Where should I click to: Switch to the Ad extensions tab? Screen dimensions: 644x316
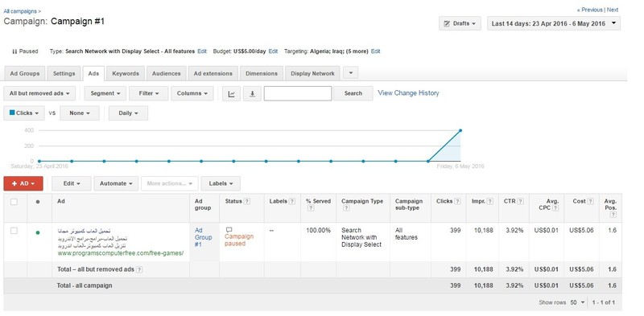click(213, 73)
